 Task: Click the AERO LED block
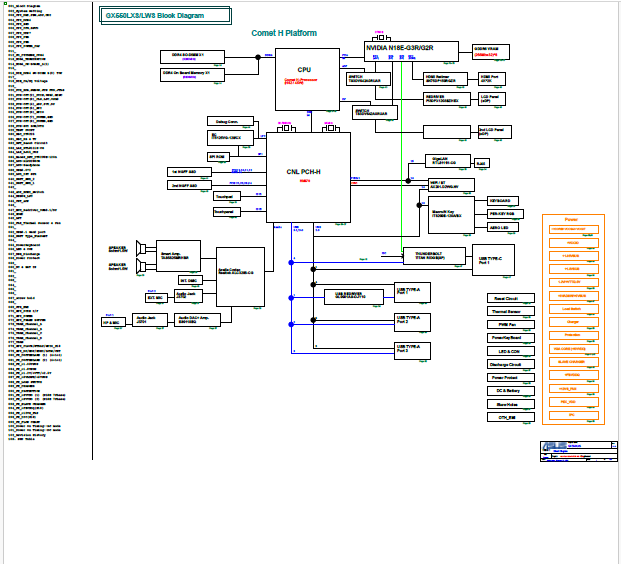point(502,227)
